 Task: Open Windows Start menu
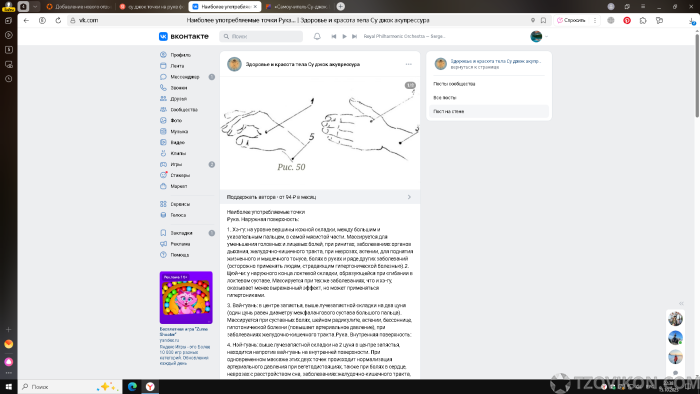(8, 386)
